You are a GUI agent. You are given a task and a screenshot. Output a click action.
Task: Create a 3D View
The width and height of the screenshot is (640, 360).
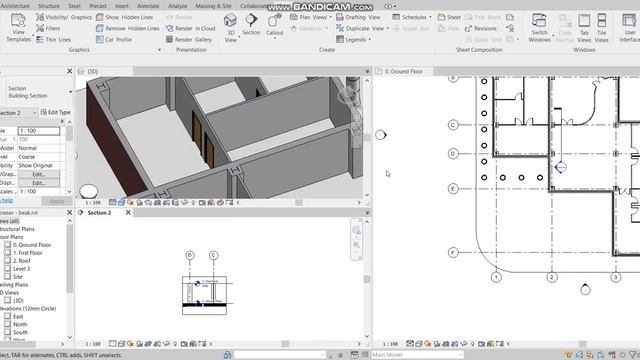[231, 28]
